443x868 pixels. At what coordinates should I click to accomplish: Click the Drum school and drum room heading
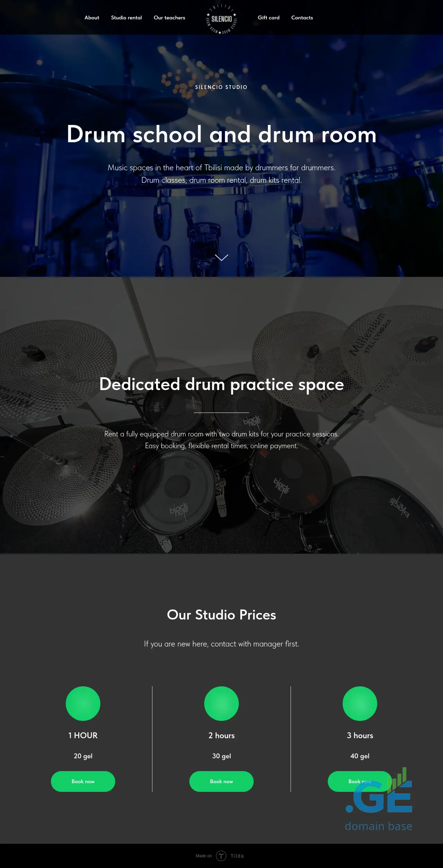pos(221,134)
